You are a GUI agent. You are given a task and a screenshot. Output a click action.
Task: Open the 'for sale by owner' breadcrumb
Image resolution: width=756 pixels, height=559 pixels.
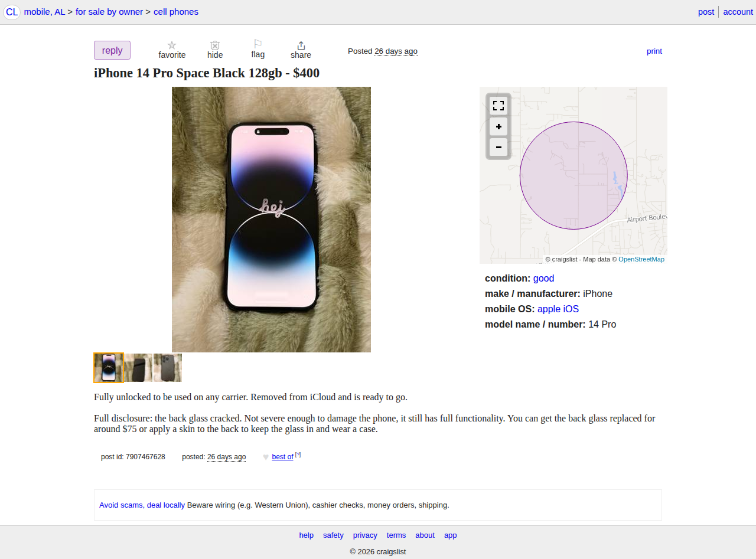[x=109, y=12]
